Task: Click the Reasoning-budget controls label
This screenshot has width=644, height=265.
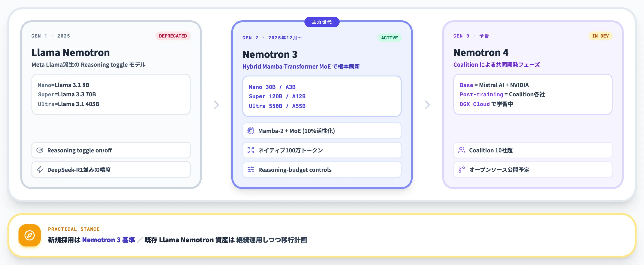Action: (295, 170)
